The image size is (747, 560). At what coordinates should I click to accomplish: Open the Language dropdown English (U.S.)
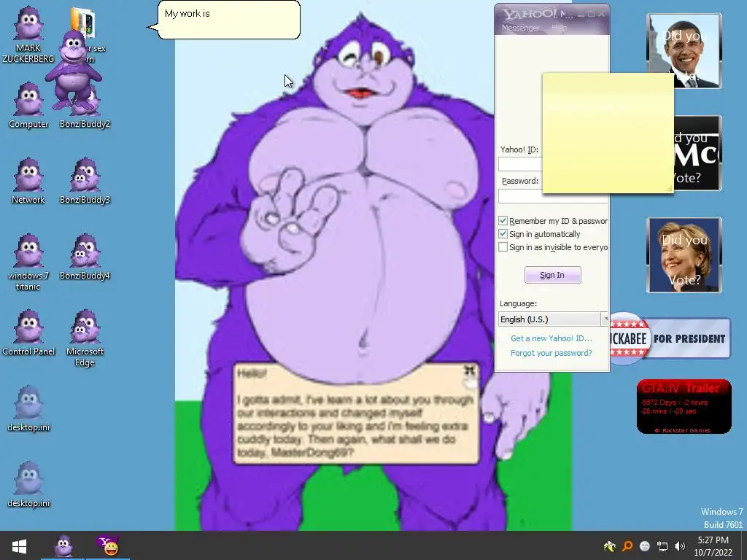[553, 319]
